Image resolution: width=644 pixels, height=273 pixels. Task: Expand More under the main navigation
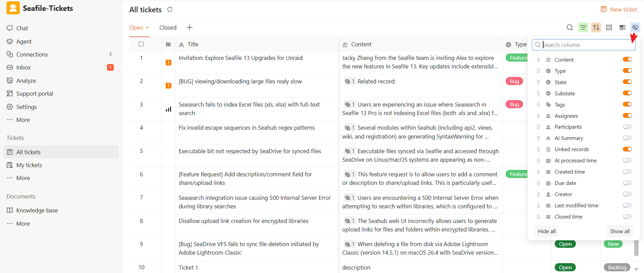click(x=23, y=120)
